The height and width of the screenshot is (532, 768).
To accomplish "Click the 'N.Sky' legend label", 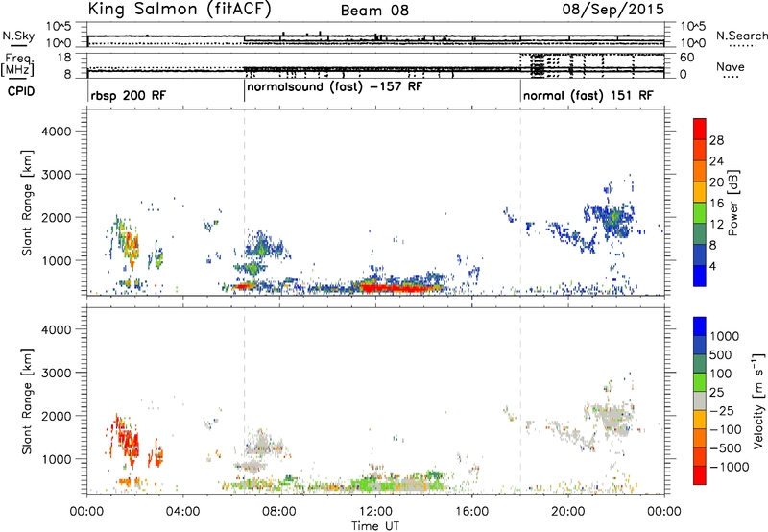I will (18, 36).
